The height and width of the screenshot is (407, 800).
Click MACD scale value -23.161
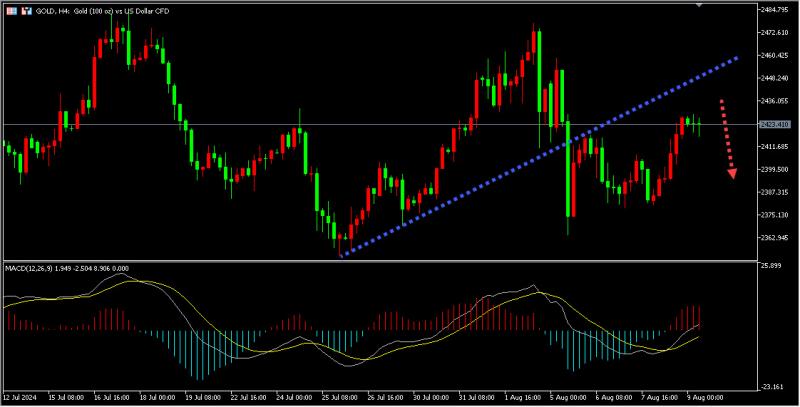pyautogui.click(x=772, y=387)
